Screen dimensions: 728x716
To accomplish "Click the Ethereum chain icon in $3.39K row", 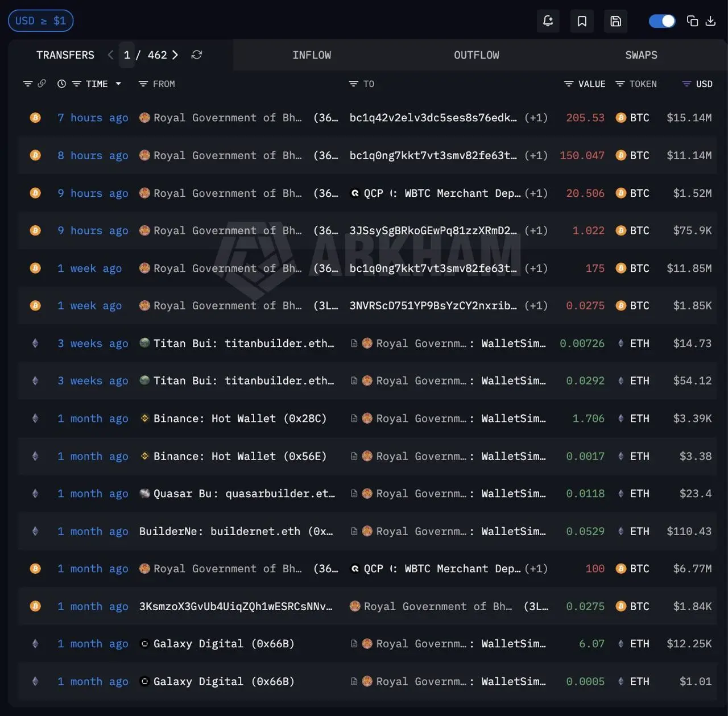I will pyautogui.click(x=35, y=418).
